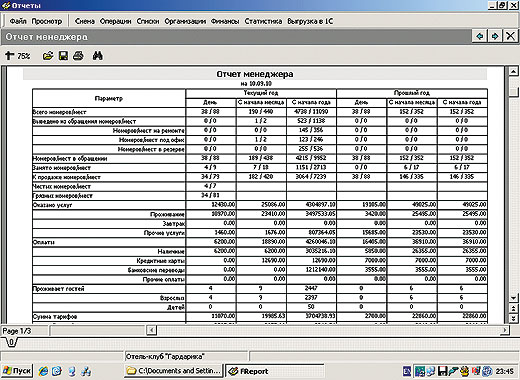Jump to next page with double-arrow button
Viewport: 520px width, 380px height.
[x=513, y=318]
